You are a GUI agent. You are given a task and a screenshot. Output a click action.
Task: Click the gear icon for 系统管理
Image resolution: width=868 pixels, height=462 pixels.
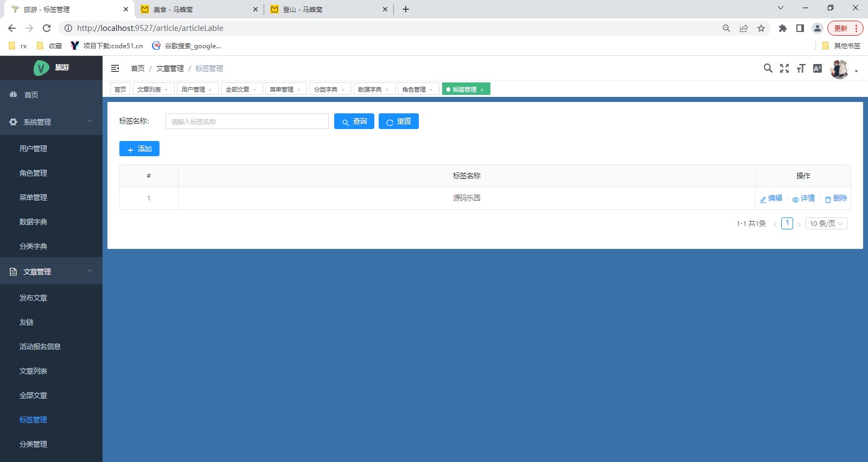pos(13,122)
